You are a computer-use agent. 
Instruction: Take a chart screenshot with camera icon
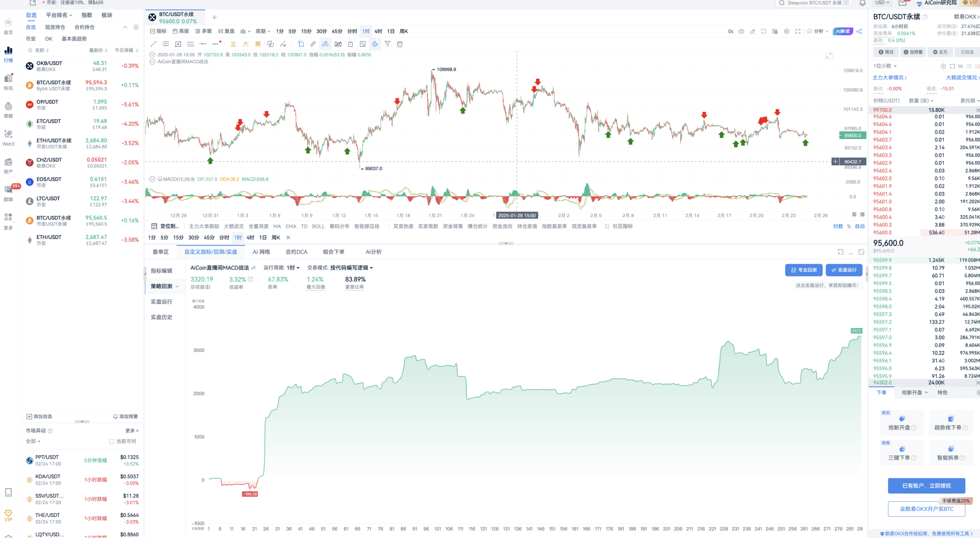pos(741,31)
